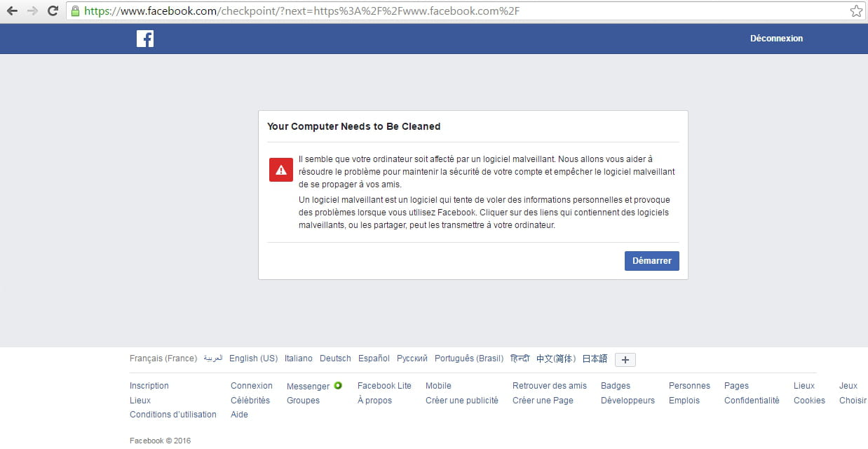Image resolution: width=868 pixels, height=449 pixels.
Task: Open the Pages footer link
Action: (736, 386)
